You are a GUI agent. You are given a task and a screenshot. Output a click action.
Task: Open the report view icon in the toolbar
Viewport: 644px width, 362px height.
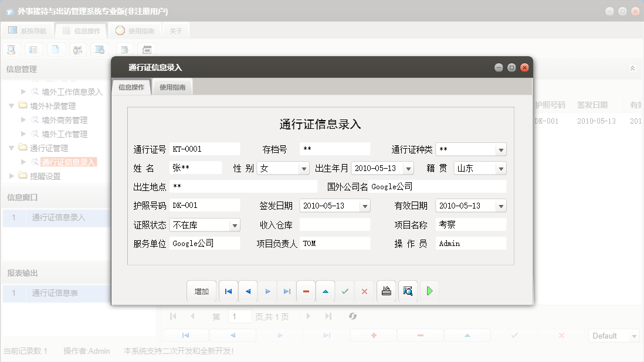(x=33, y=49)
